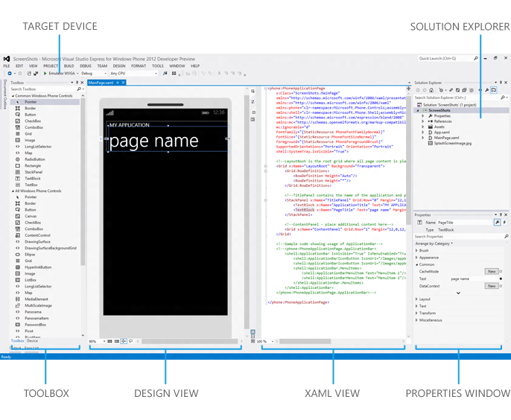Image resolution: width=511 pixels, height=420 pixels.
Task: Toggle Preview Selected Items icon
Action: coord(494,90)
